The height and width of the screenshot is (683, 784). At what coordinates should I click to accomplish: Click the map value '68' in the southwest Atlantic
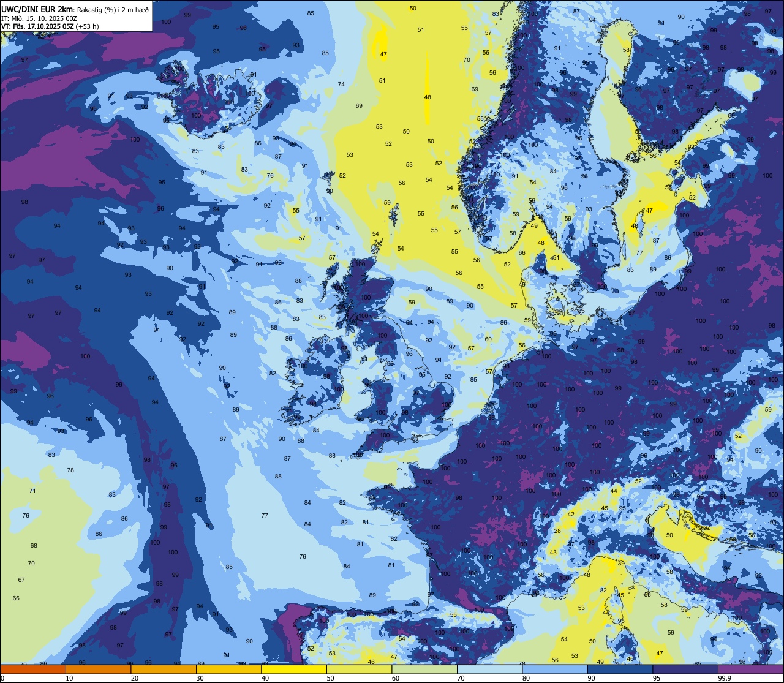[34, 546]
